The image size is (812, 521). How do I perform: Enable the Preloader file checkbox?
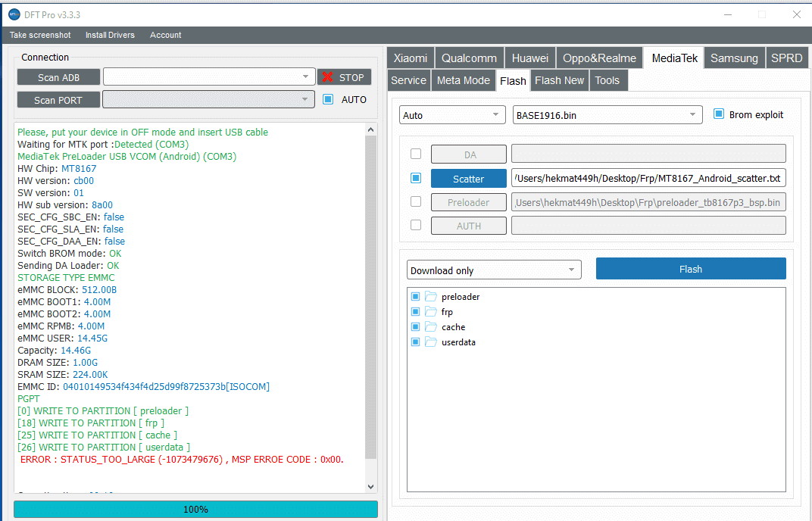[416, 201]
